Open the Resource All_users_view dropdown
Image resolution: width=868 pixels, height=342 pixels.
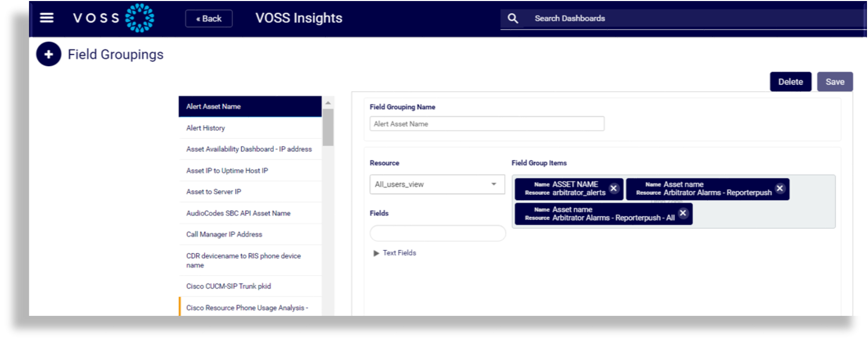(x=437, y=185)
